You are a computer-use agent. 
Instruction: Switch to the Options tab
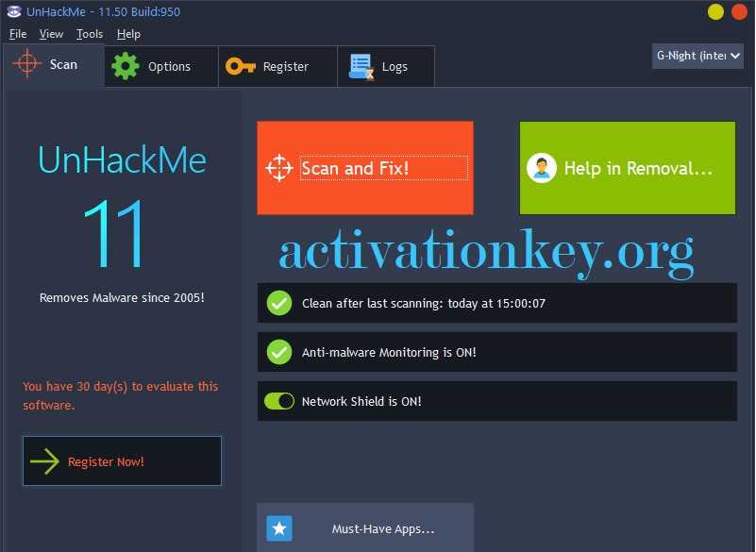[x=160, y=65]
